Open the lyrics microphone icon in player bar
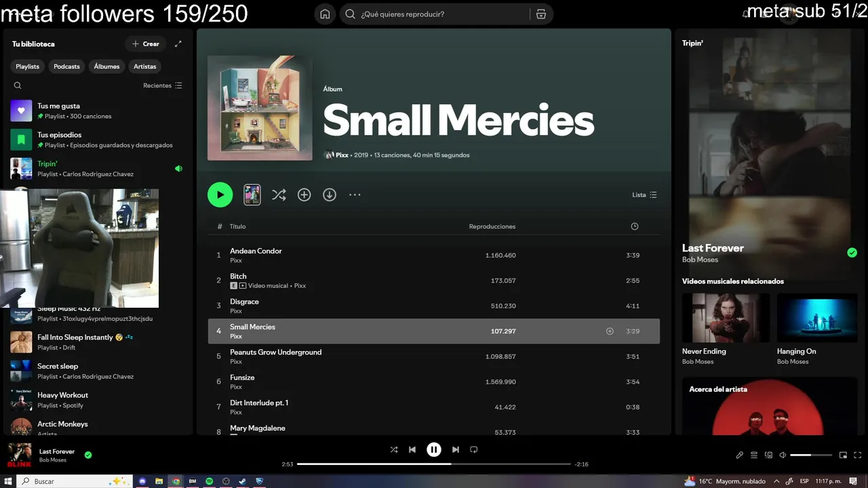The width and height of the screenshot is (868, 488). click(x=740, y=455)
